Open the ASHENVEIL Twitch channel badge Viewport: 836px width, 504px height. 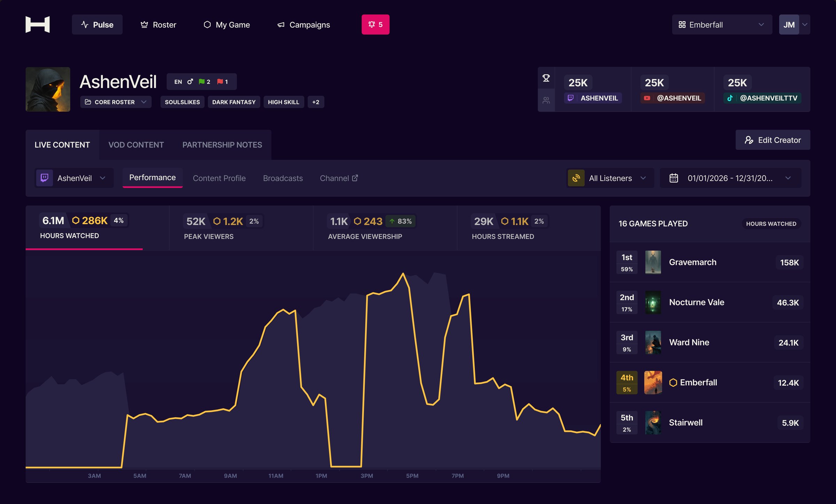[x=593, y=98]
